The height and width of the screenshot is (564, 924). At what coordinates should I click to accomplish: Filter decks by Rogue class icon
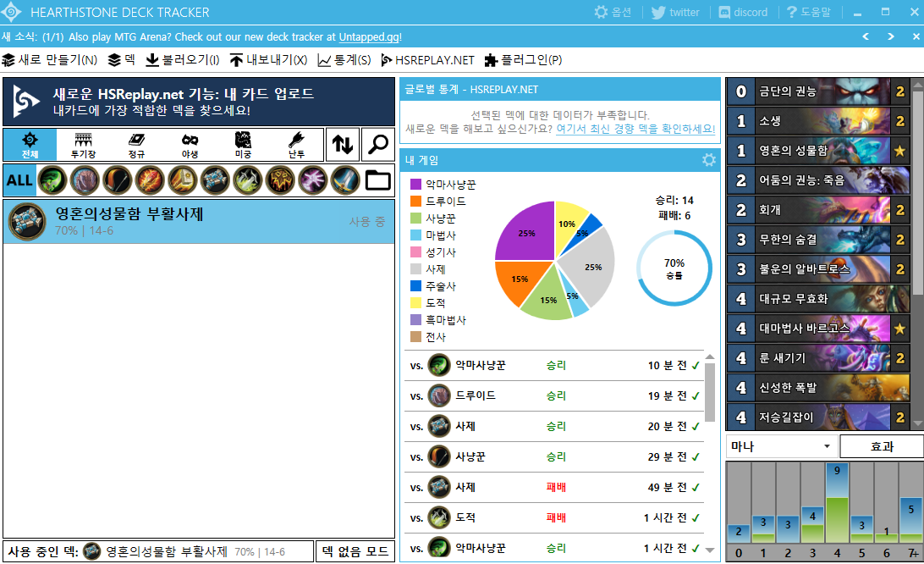[247, 180]
